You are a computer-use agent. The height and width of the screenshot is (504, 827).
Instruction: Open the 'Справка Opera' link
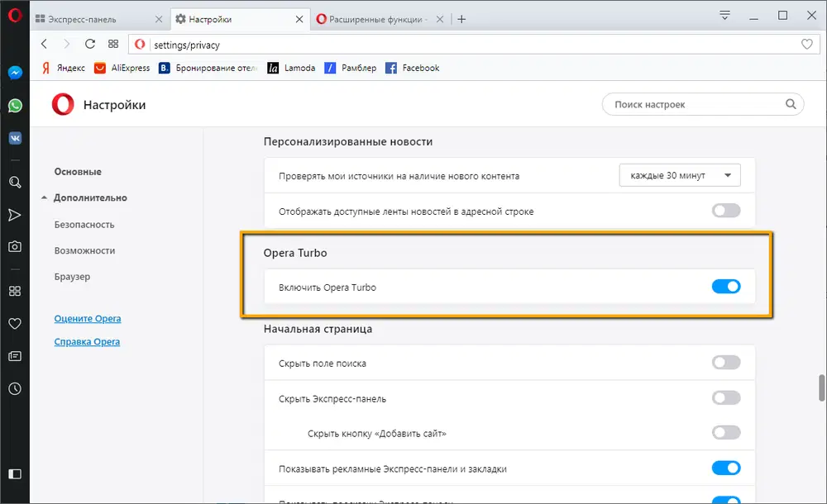point(86,341)
